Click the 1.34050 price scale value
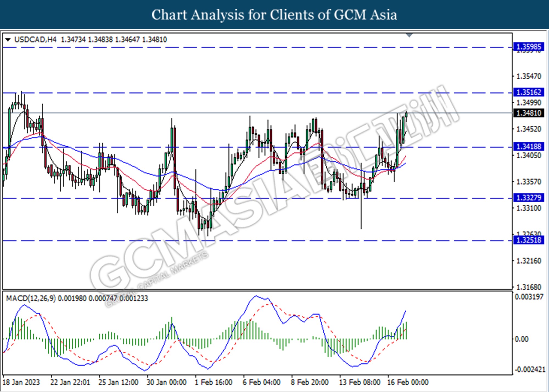This screenshot has height=392, width=549. pos(529,155)
